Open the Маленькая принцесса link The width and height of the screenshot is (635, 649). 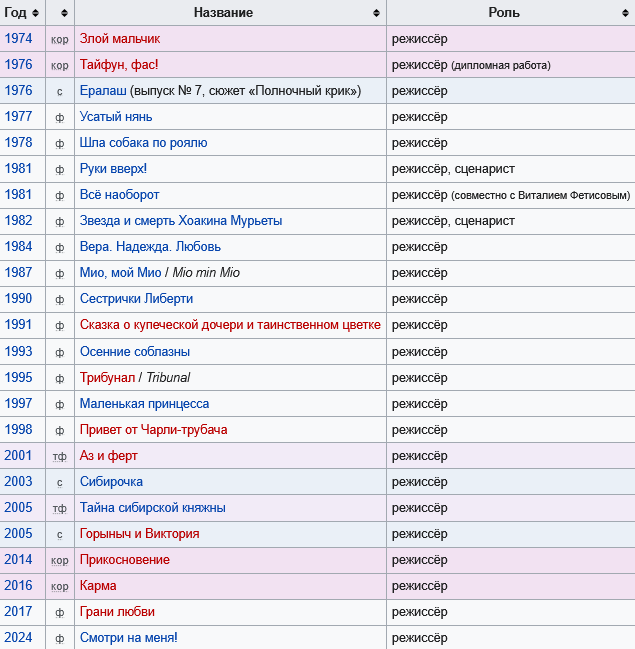[x=144, y=404]
